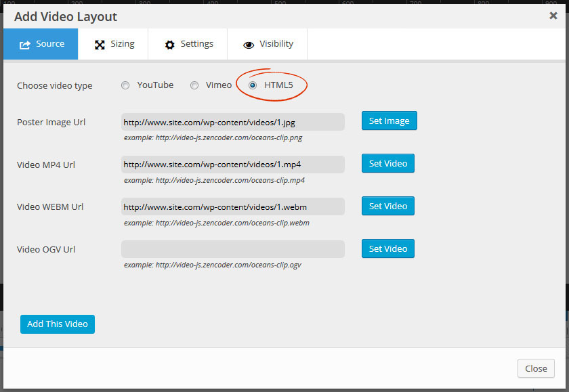Click the gear icon on the Settings tab
The image size is (569, 392).
[169, 43]
